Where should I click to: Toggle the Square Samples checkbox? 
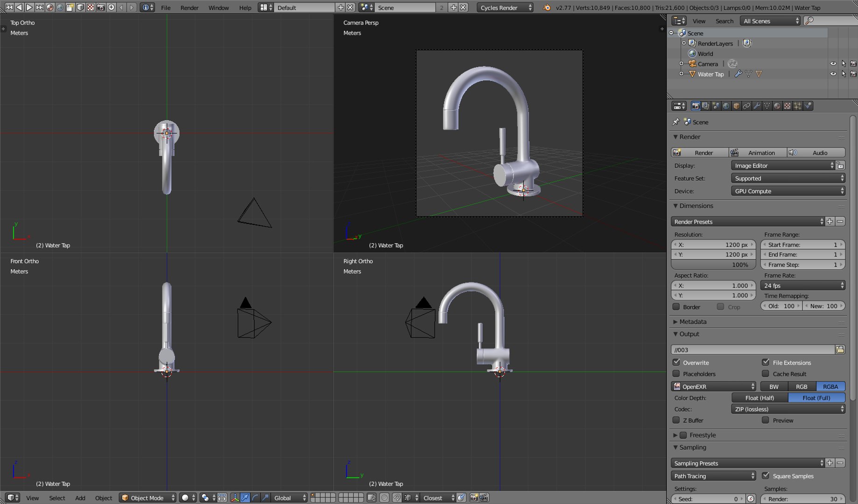766,476
